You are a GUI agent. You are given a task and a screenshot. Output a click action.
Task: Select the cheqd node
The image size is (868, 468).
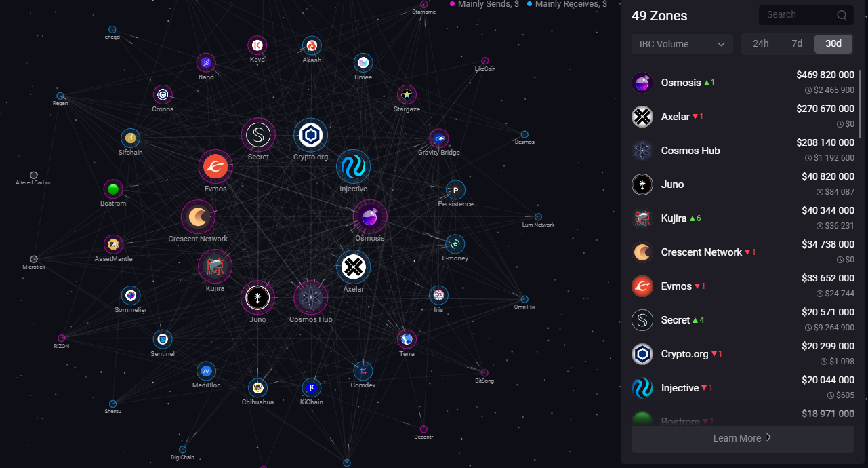click(112, 30)
